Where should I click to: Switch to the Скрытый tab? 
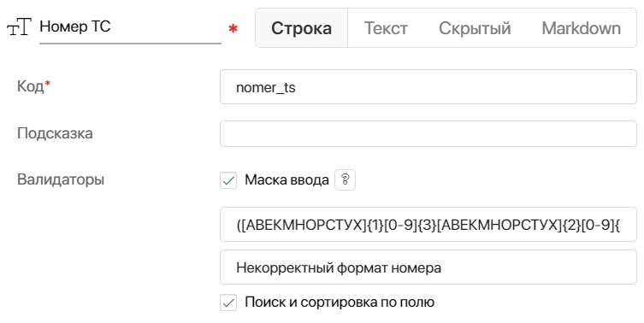point(475,28)
